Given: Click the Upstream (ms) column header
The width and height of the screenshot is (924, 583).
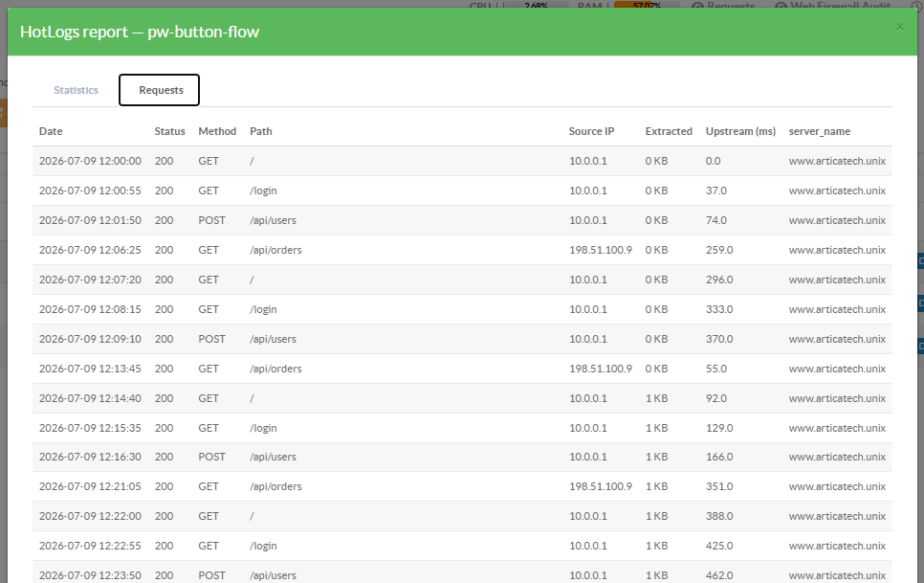Looking at the screenshot, I should 740,131.
